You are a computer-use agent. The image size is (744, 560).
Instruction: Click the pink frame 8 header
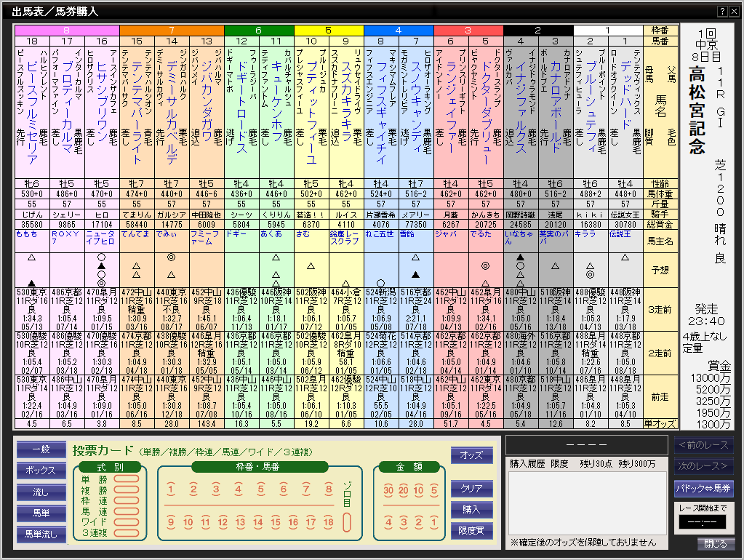(67, 31)
